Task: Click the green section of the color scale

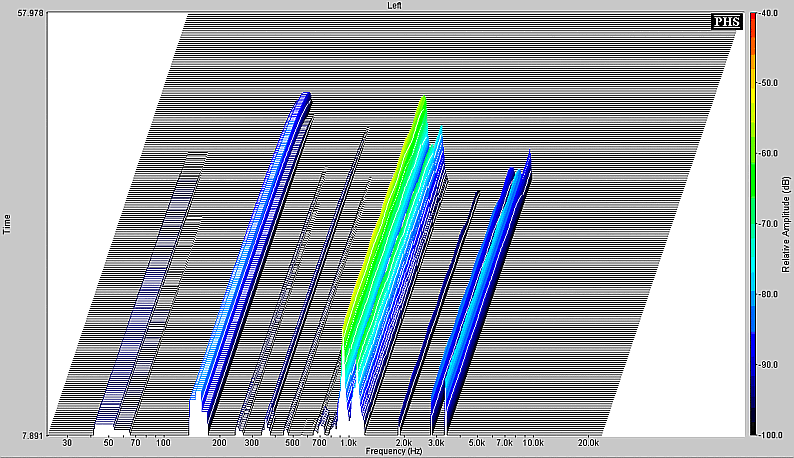Action: [x=752, y=150]
